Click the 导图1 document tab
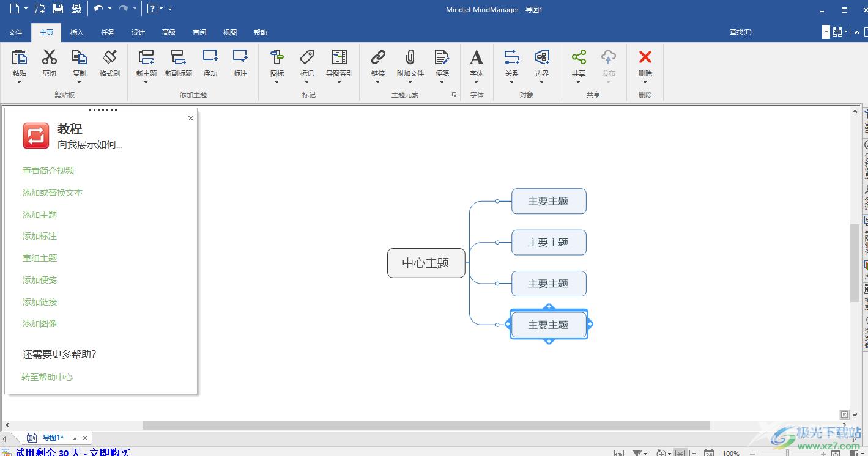The image size is (868, 456). click(53, 438)
